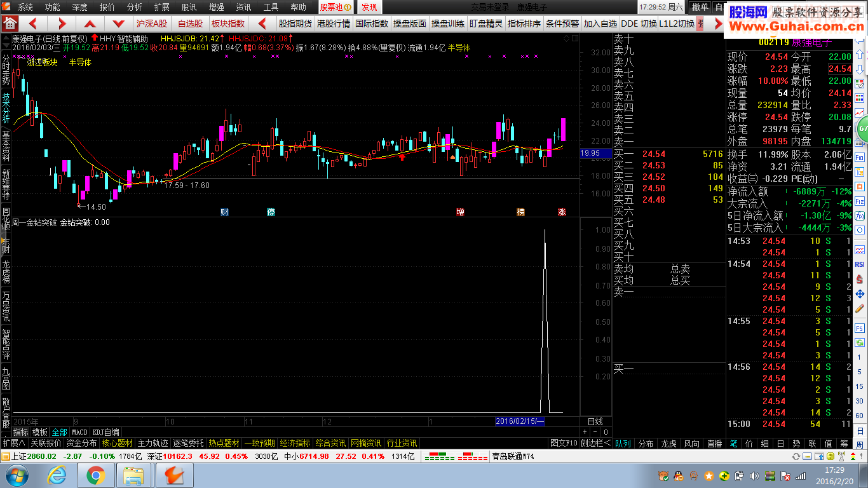Open the 资金分布 bottom tab
Screen dimensions: 868x488
pyautogui.click(x=82, y=443)
